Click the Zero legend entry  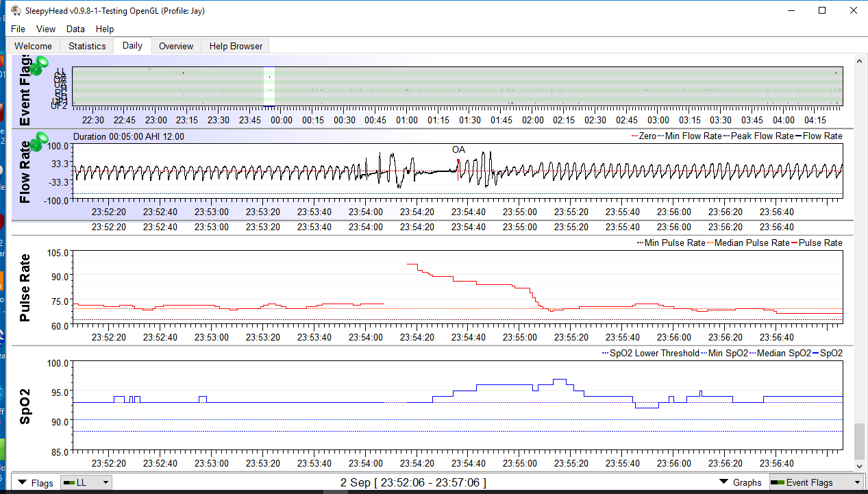(x=643, y=136)
